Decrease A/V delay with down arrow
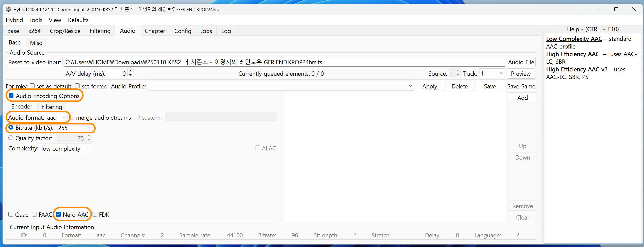Image resolution: width=644 pixels, height=247 pixels. 131,75
